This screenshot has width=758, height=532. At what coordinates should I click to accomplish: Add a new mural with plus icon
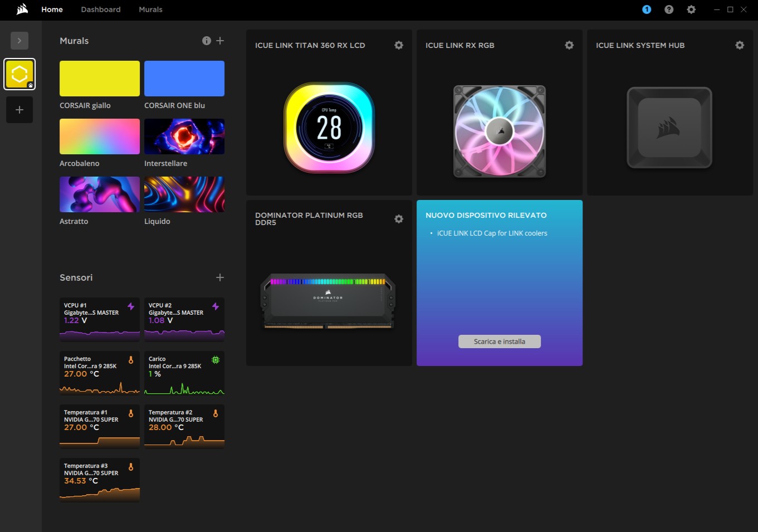[220, 41]
